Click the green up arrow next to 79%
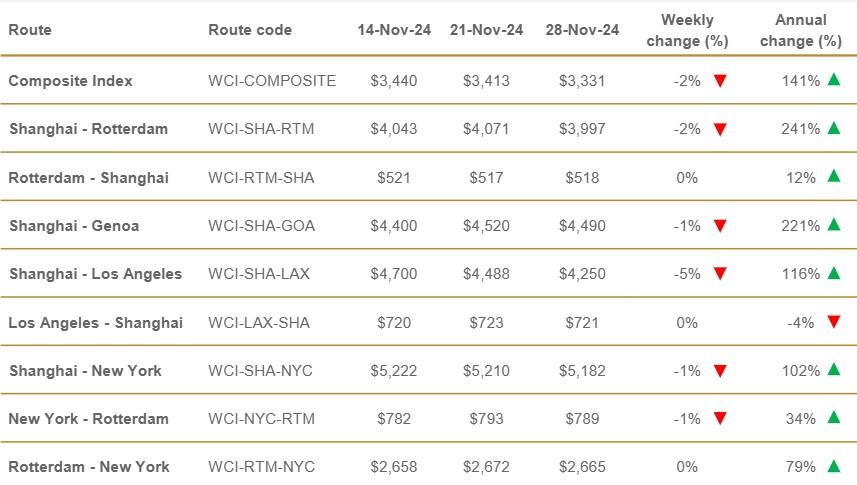Viewport: 857px width, 485px height. [x=833, y=466]
